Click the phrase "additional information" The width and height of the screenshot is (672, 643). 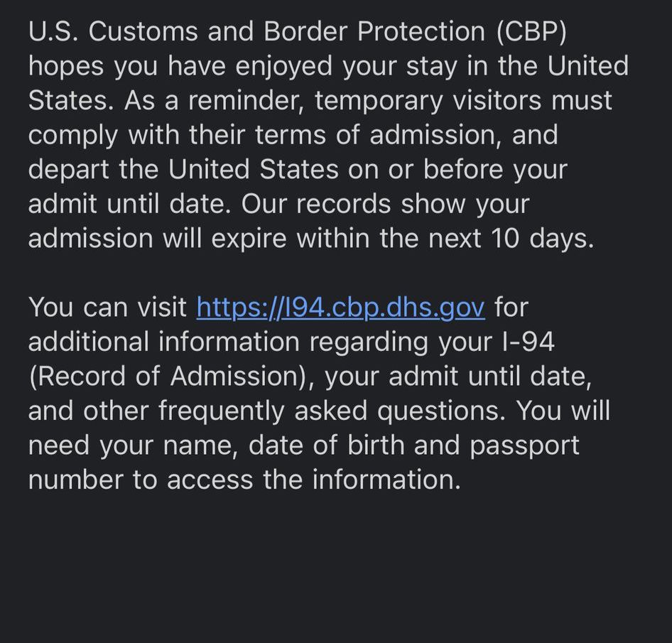click(x=163, y=342)
